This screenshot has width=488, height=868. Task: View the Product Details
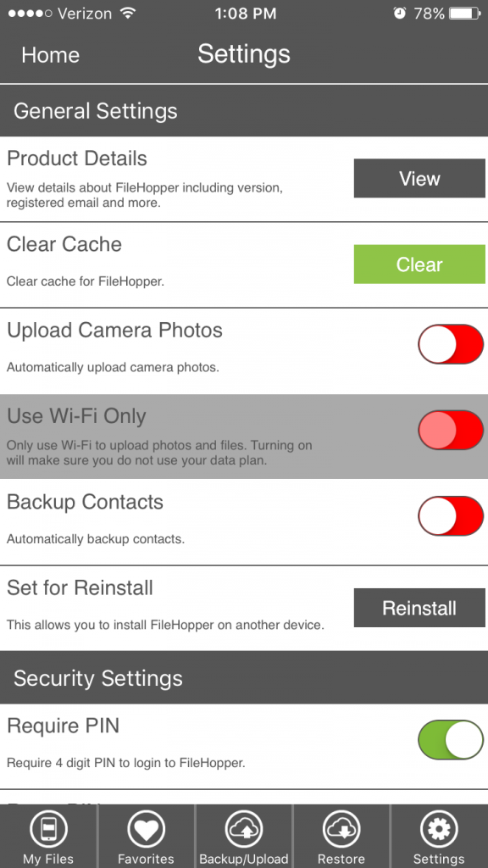pos(419,178)
